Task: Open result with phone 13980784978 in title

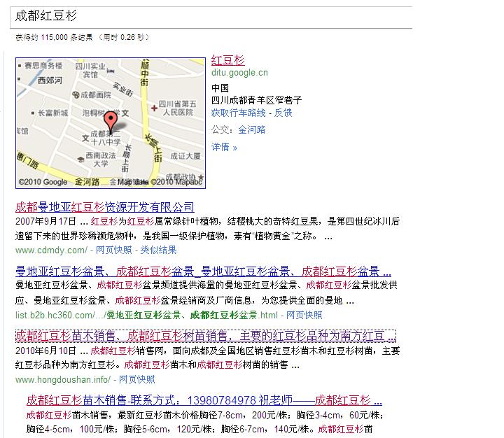Action: point(204,401)
